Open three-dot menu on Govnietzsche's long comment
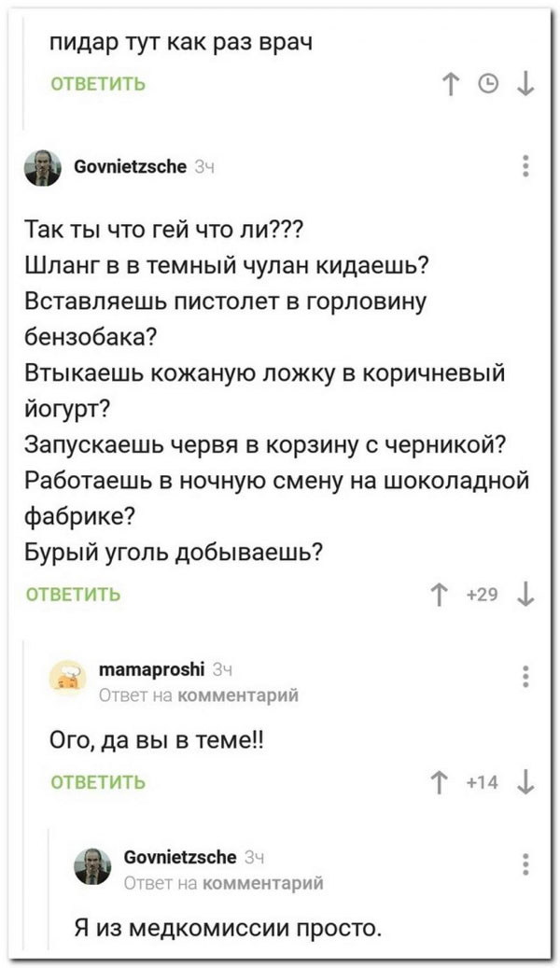 point(525,166)
